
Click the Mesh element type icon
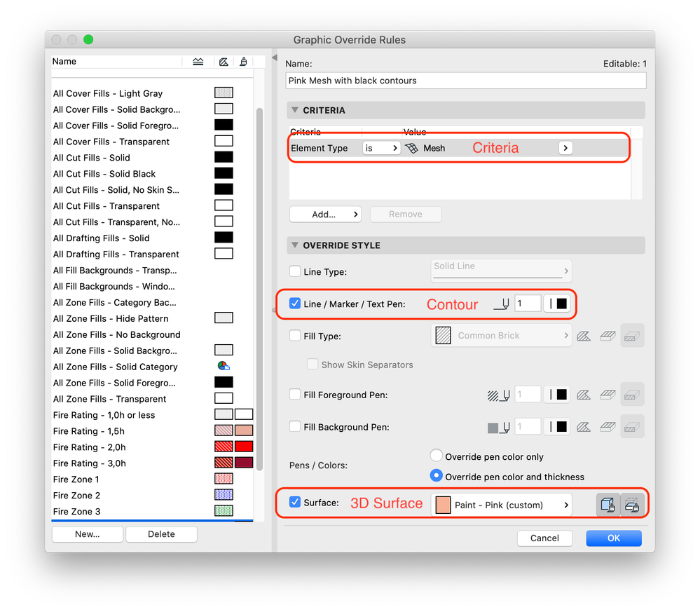click(x=411, y=148)
